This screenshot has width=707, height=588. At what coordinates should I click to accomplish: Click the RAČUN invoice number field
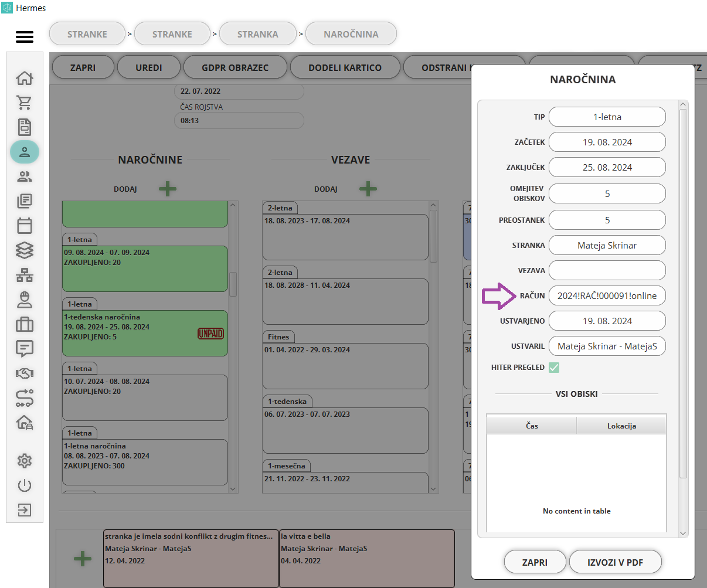607,295
